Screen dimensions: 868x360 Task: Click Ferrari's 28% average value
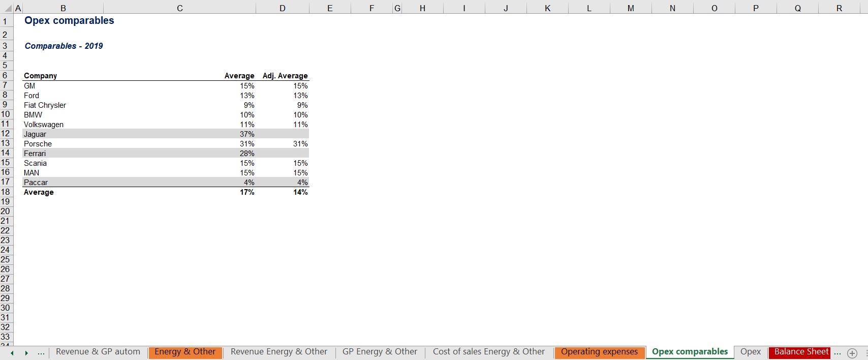coord(247,154)
